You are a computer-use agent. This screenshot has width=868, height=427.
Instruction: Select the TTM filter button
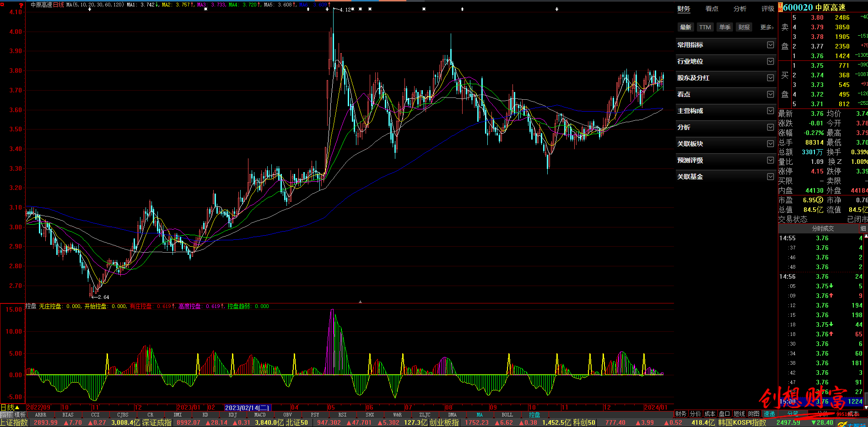click(705, 27)
